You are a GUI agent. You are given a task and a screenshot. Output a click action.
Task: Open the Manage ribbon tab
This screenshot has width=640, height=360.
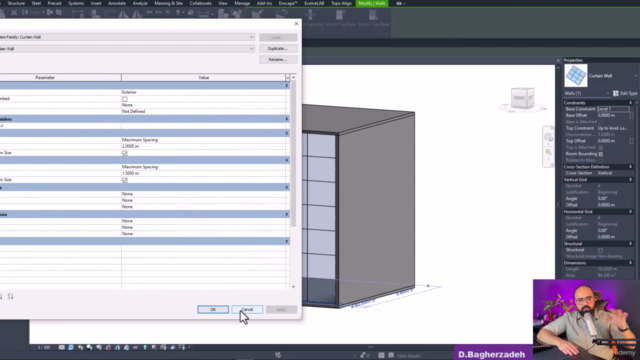pos(242,3)
